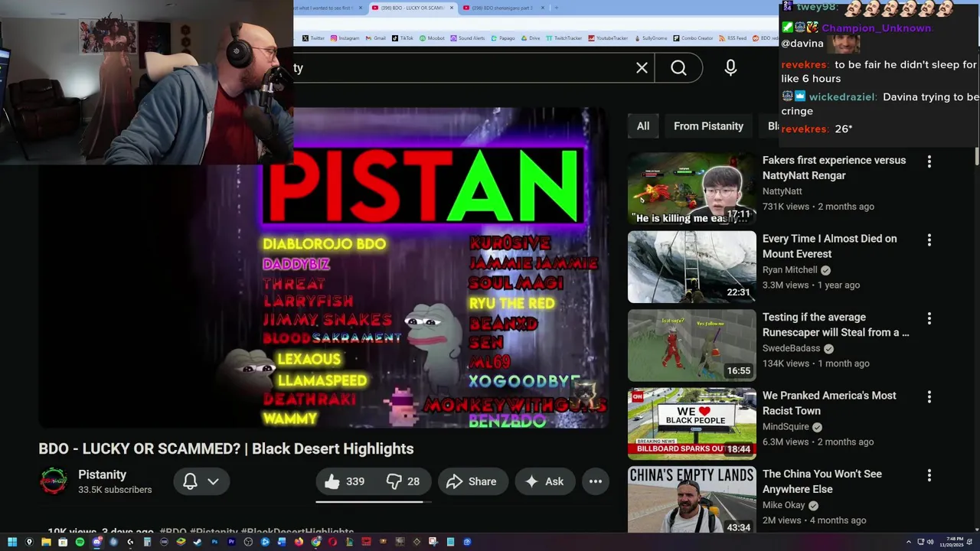Image resolution: width=980 pixels, height=551 pixels.
Task: Open the Combo Creator bookmark
Action: coord(694,37)
